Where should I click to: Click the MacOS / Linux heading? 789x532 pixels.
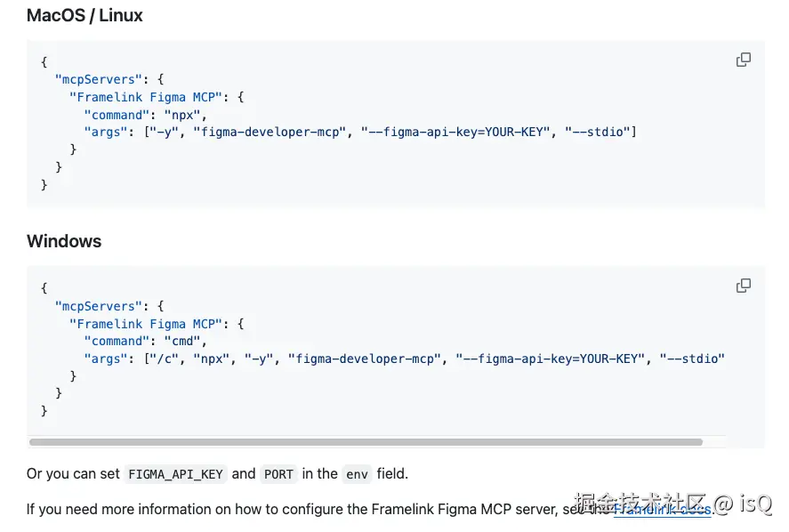(x=85, y=16)
